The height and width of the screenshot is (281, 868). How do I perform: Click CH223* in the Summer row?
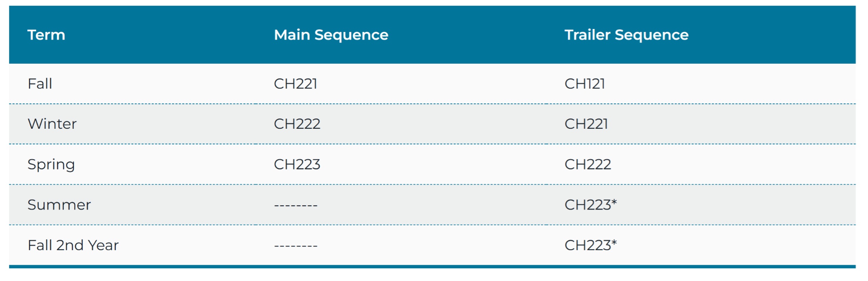coord(590,205)
